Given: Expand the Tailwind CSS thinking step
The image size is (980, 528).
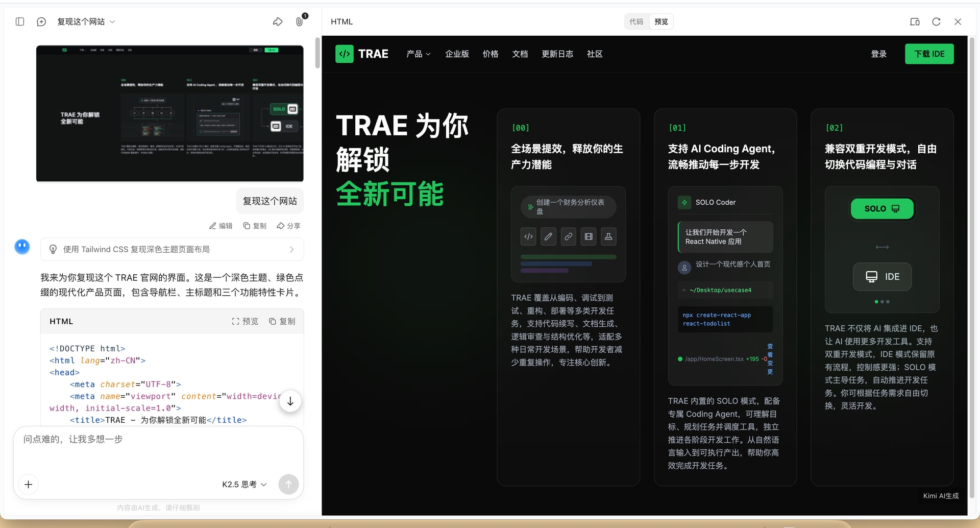Looking at the screenshot, I should pyautogui.click(x=172, y=249).
